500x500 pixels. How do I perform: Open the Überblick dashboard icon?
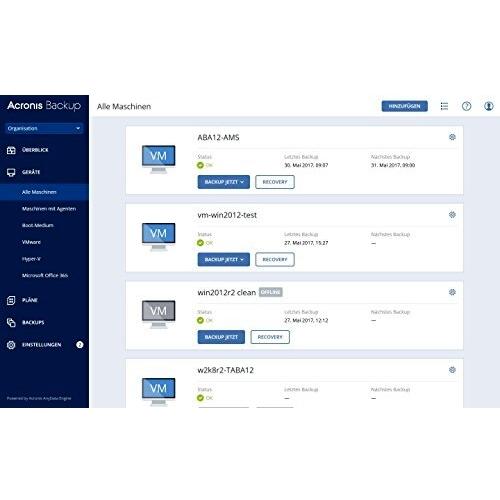pyautogui.click(x=11, y=150)
